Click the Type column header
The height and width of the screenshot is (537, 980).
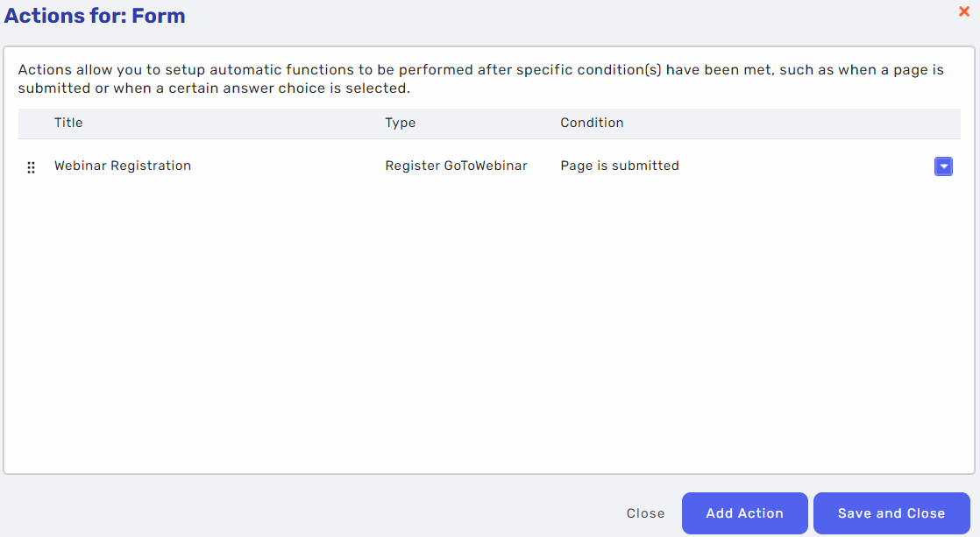coord(400,123)
